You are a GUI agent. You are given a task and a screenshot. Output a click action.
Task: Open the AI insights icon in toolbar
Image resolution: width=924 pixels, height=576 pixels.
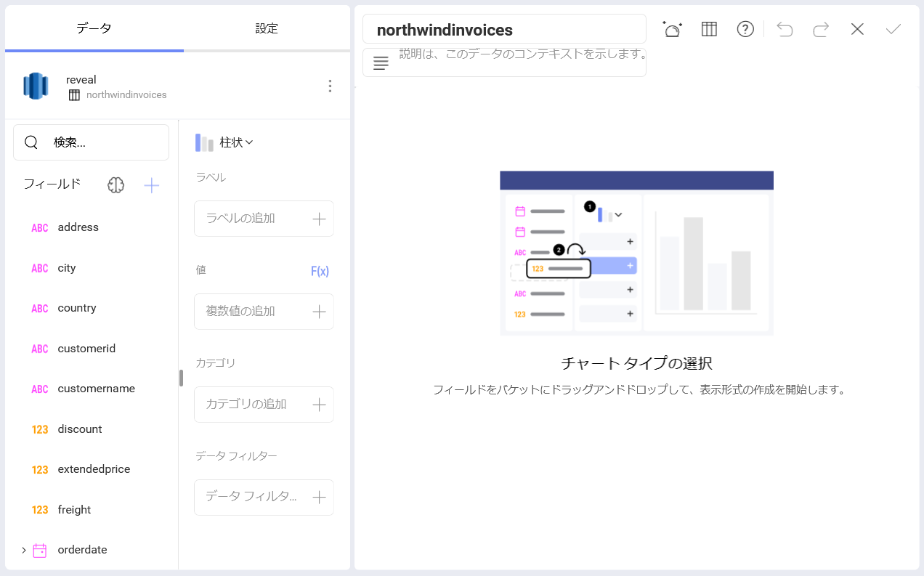pos(672,29)
